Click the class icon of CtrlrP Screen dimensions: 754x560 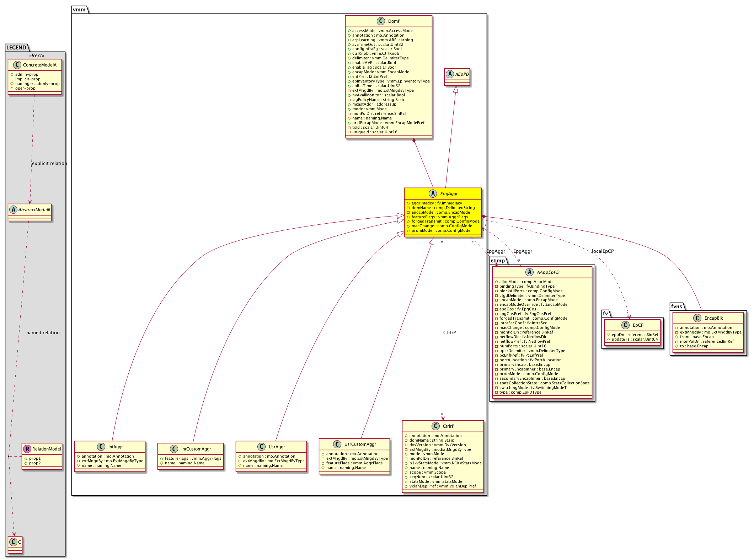[x=436, y=426]
